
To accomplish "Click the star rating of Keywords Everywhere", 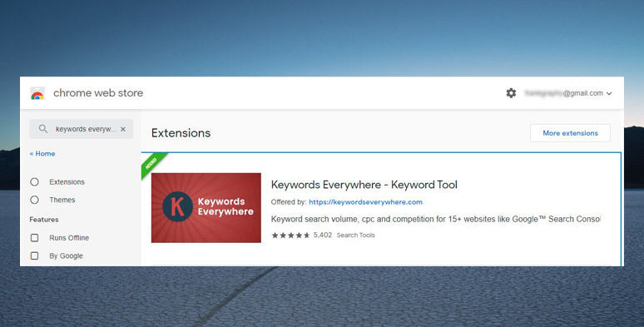I will coord(290,235).
